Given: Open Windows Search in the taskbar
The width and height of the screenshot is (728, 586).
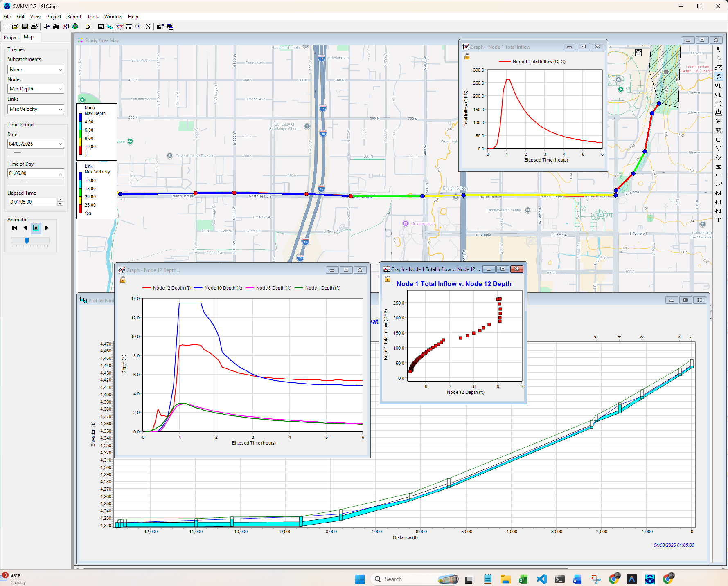Looking at the screenshot, I should 393,579.
